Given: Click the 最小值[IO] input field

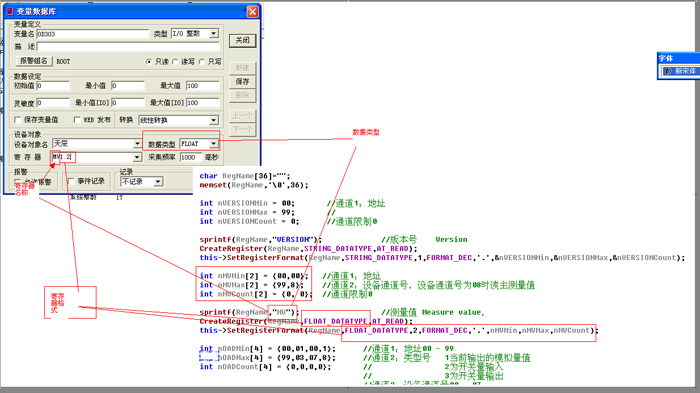Looking at the screenshot, I should (128, 103).
